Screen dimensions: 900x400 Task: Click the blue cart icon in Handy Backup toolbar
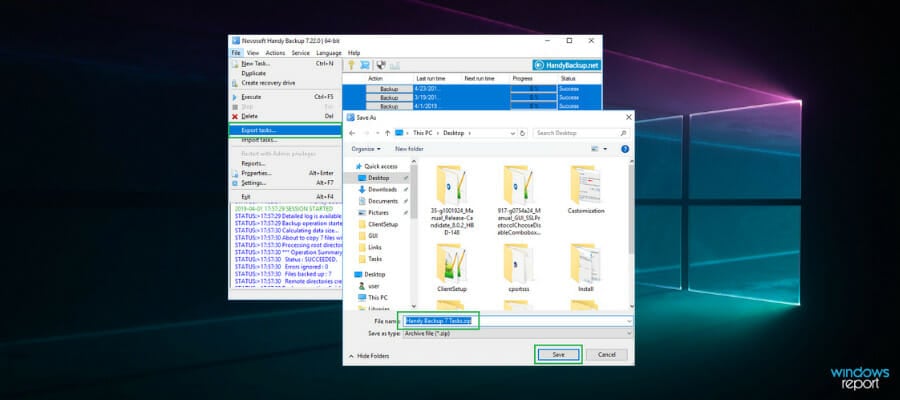(364, 65)
